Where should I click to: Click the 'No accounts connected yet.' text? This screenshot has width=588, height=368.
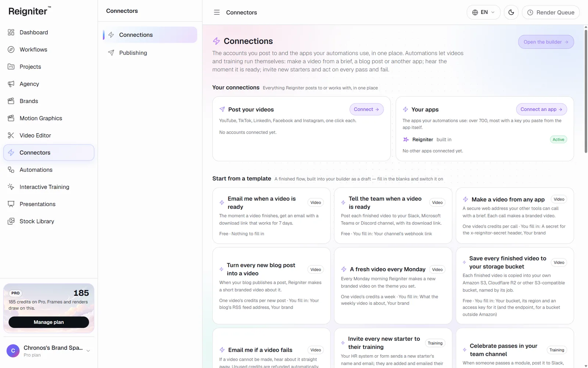coord(248,132)
